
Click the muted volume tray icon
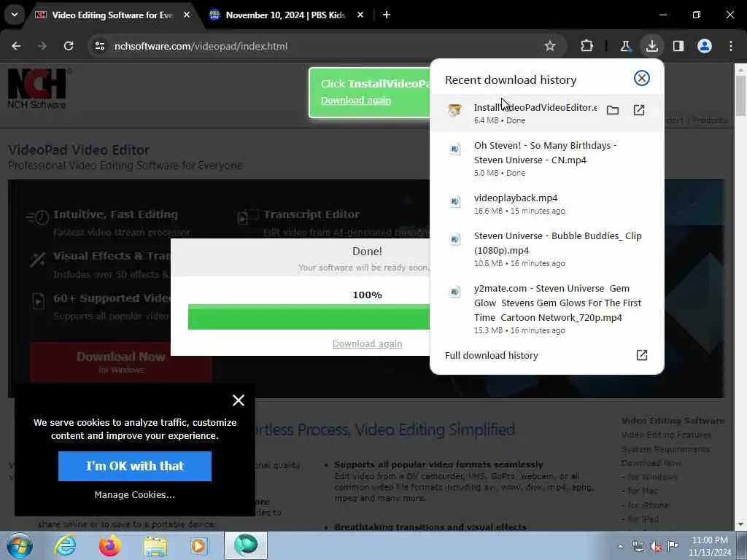(x=656, y=547)
